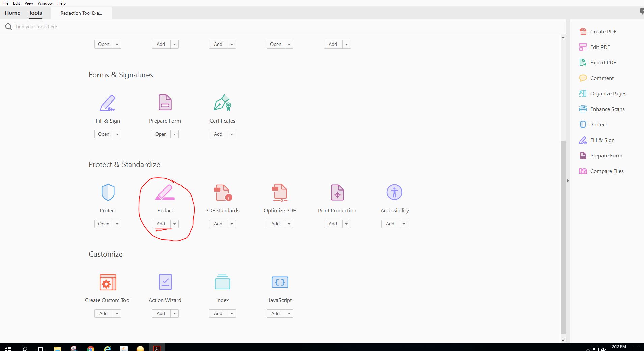Image resolution: width=644 pixels, height=351 pixels.
Task: Click the Action Wizard icon
Action: [165, 282]
